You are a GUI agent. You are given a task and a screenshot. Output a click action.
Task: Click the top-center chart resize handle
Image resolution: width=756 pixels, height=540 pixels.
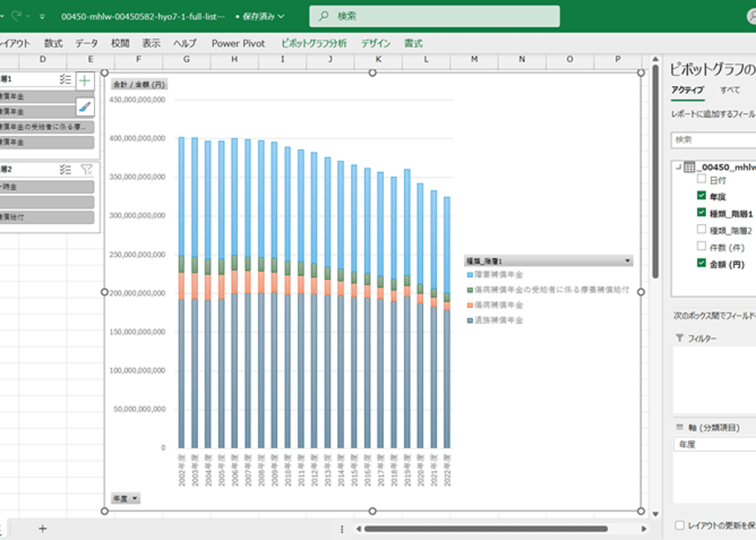click(372, 73)
